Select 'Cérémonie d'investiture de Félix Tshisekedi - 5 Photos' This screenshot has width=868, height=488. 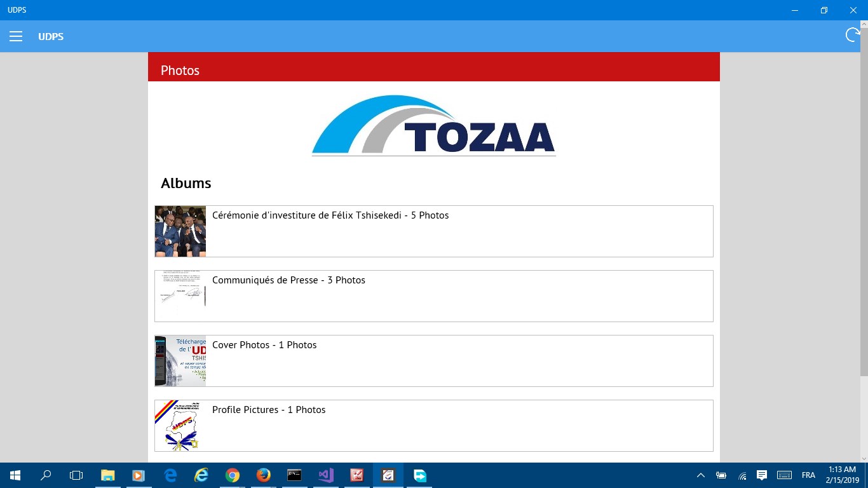point(330,215)
